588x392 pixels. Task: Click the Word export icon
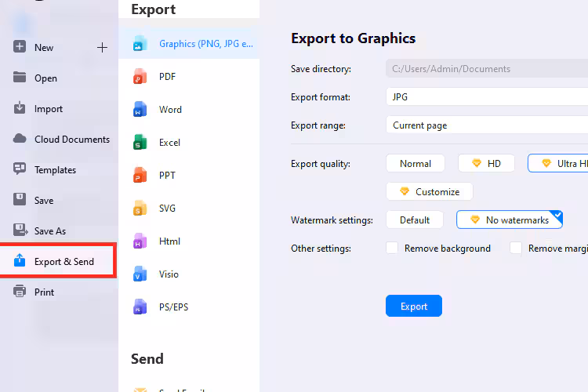click(140, 110)
